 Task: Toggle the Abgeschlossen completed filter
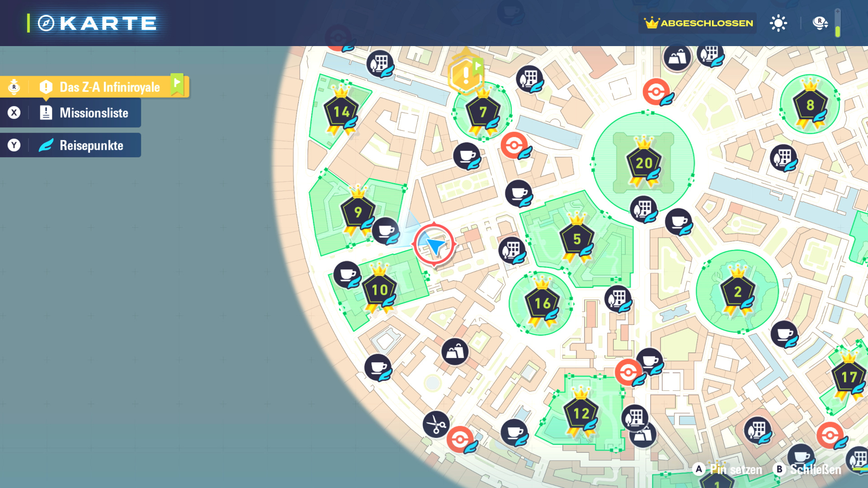click(698, 23)
